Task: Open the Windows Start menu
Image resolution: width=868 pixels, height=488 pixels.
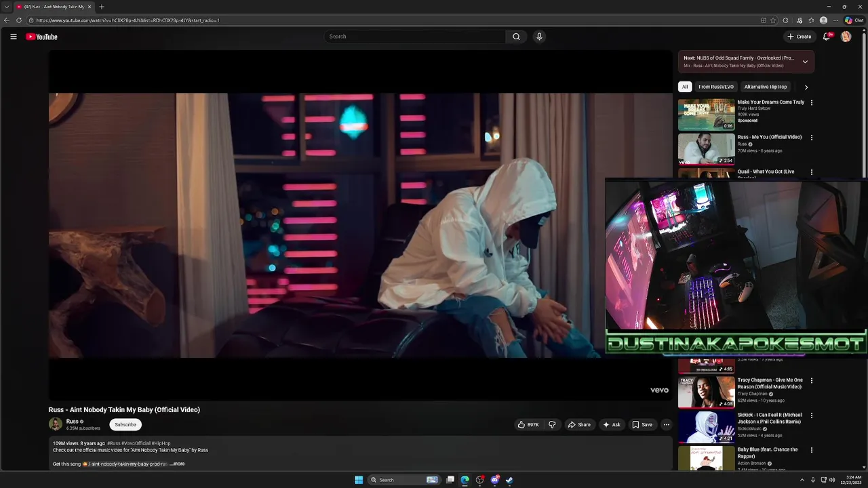Action: tap(359, 480)
